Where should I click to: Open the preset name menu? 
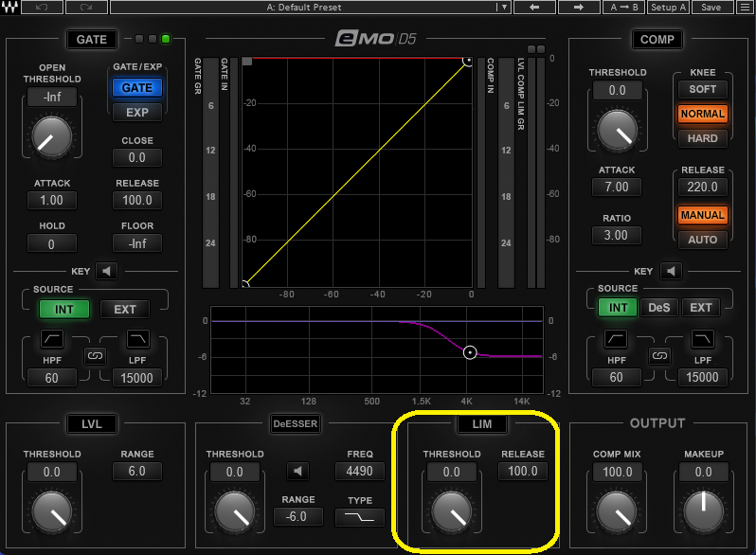pos(303,8)
